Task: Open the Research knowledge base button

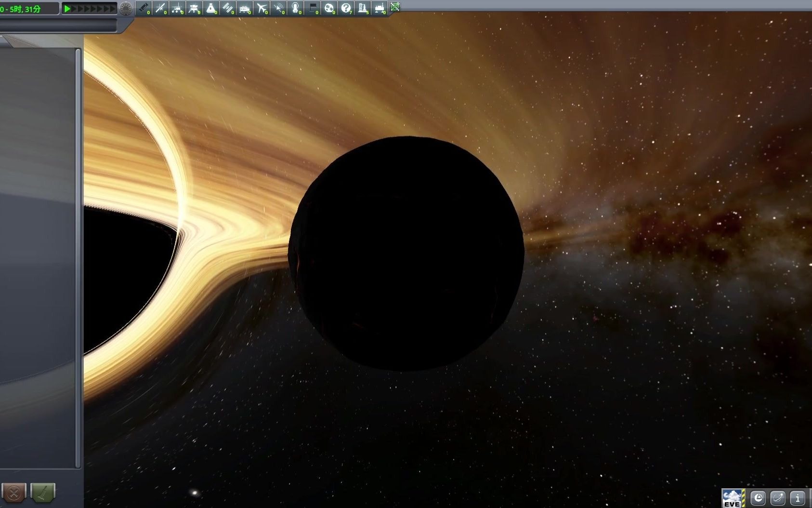Action: [x=758, y=498]
